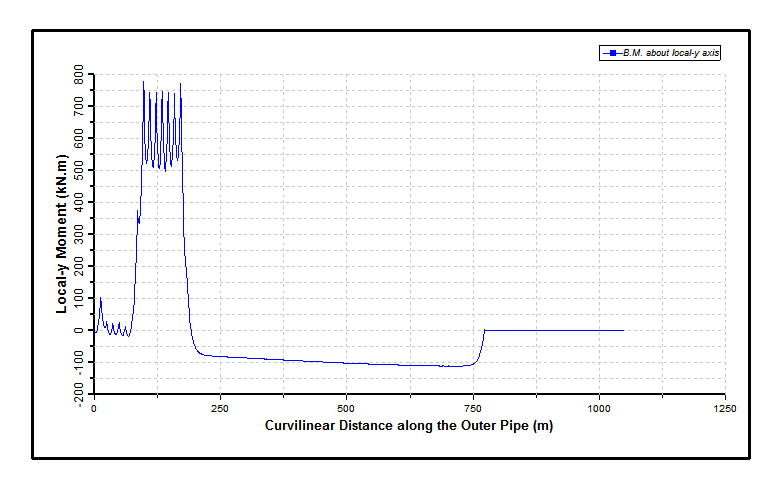Click the blue line marker in the legend
This screenshot has width=780, height=489.
(609, 53)
